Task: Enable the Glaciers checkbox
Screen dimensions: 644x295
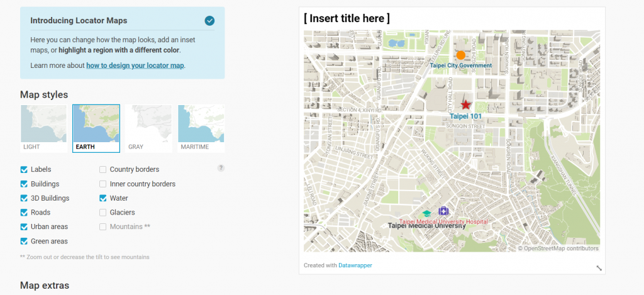Action: coord(103,213)
